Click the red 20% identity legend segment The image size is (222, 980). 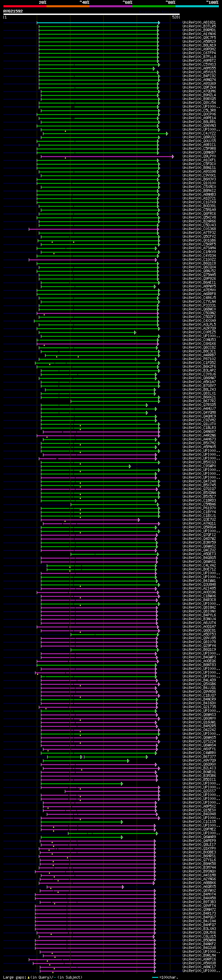pyautogui.click(x=25, y=6)
